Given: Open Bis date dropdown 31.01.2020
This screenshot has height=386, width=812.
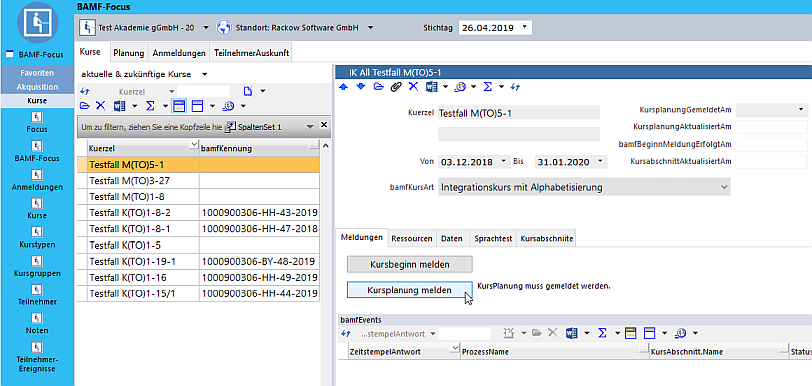Looking at the screenshot, I should point(600,162).
